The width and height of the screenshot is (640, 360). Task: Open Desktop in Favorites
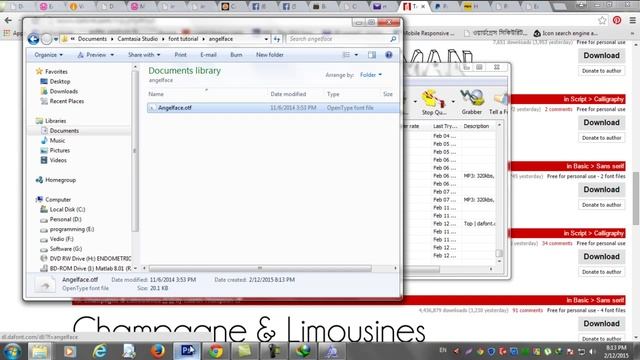coord(60,81)
